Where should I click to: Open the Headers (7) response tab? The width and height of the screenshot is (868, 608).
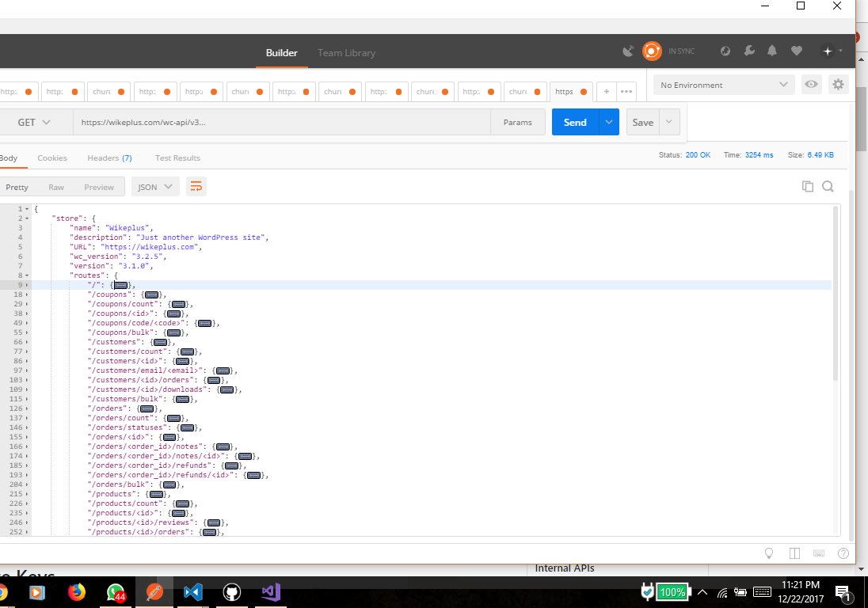109,158
